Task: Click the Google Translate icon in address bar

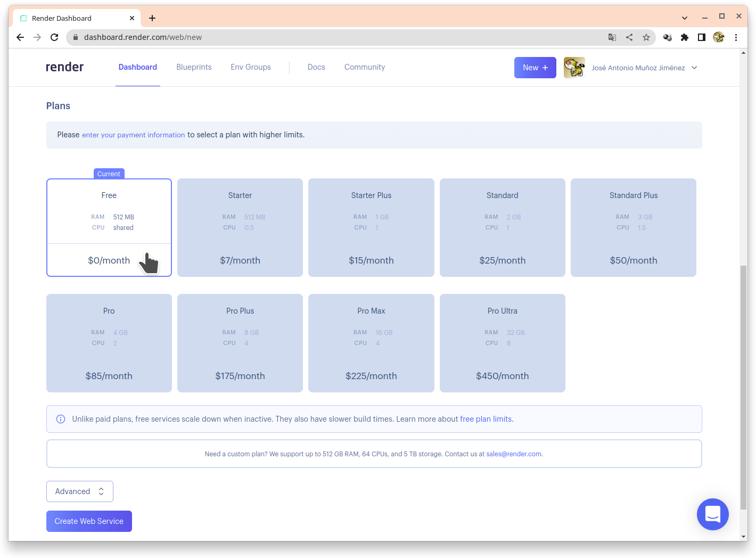Action: 612,37
